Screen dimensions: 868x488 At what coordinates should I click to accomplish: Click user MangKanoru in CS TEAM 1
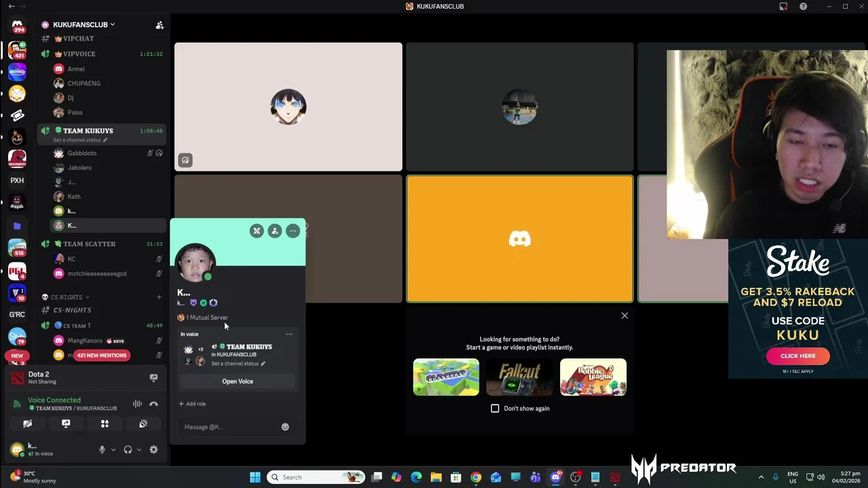point(85,340)
